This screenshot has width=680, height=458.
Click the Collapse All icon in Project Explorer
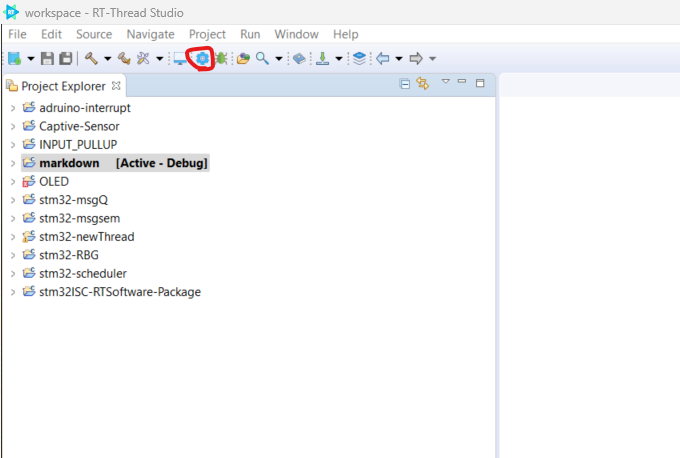click(x=405, y=84)
